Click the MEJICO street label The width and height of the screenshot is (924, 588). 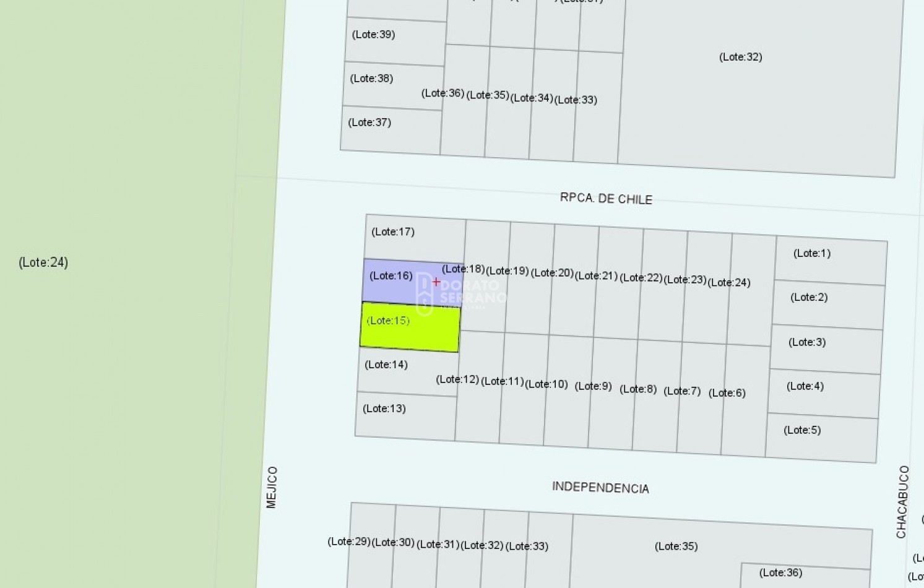pos(272,487)
